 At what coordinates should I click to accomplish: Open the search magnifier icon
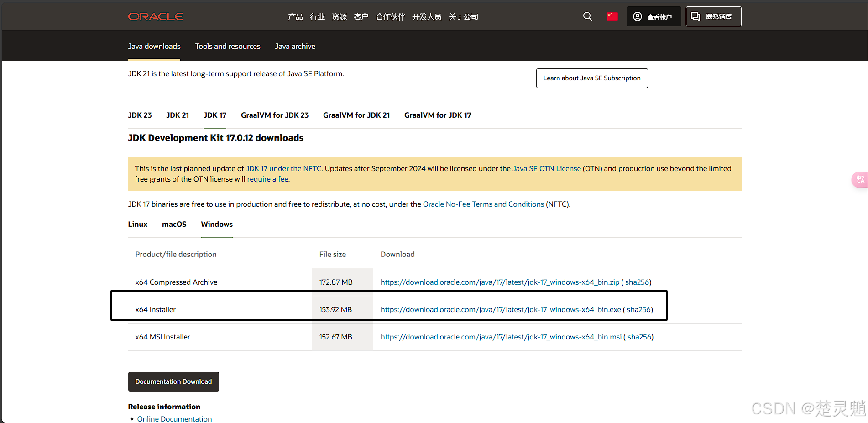587,16
